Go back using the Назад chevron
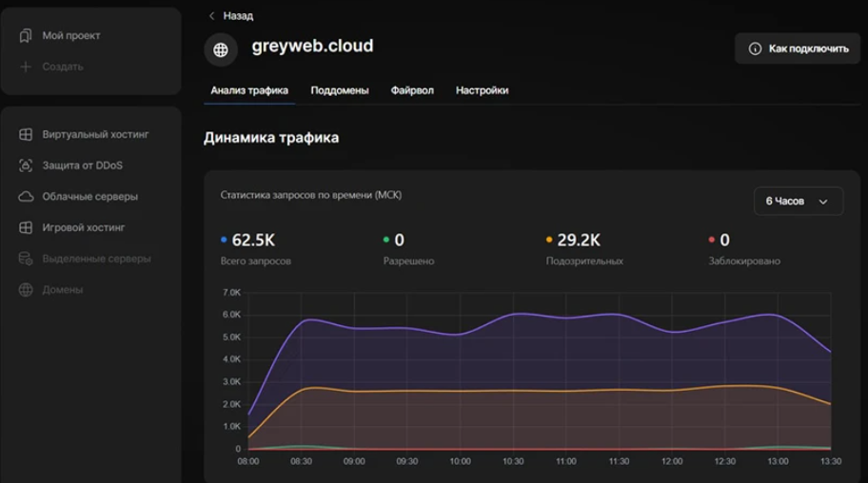 pos(212,16)
